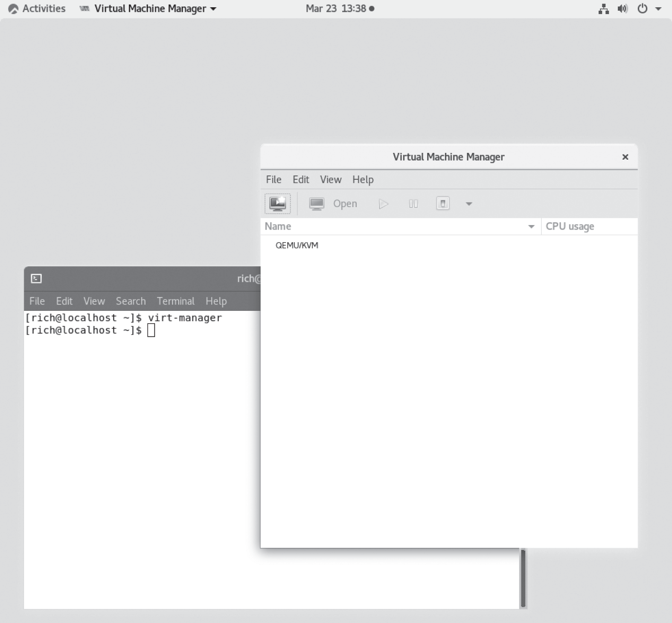
Task: Open the Edit menu in the terminal window
Action: pyautogui.click(x=64, y=301)
